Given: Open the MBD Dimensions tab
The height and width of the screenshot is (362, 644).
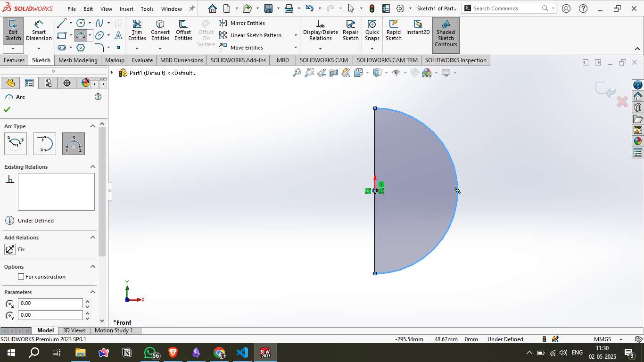Looking at the screenshot, I should click(182, 60).
